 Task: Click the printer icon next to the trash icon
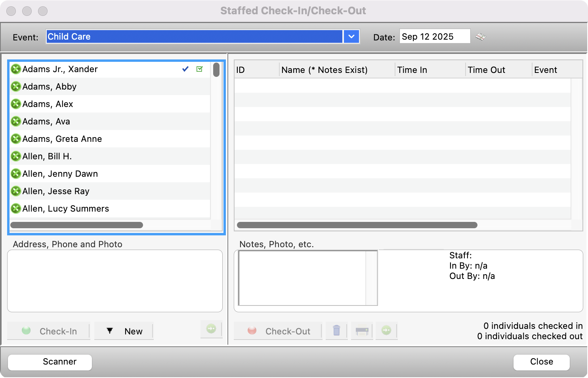click(361, 331)
